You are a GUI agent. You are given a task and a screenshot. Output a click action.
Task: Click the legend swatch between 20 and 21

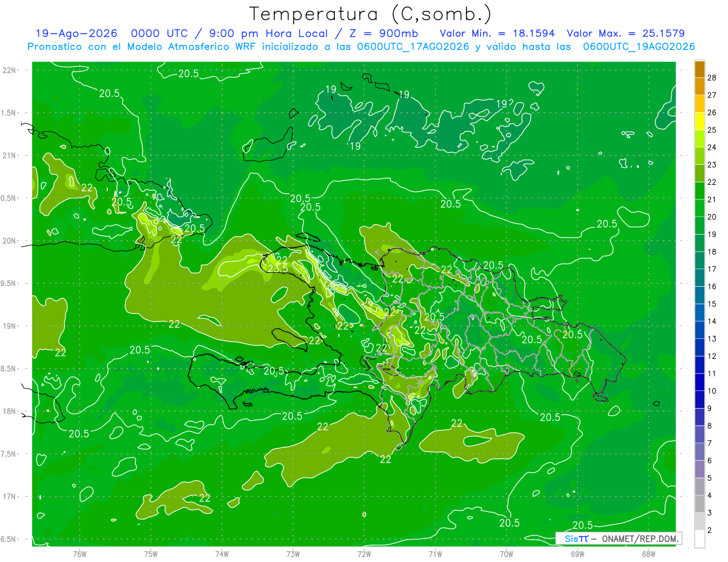(699, 209)
